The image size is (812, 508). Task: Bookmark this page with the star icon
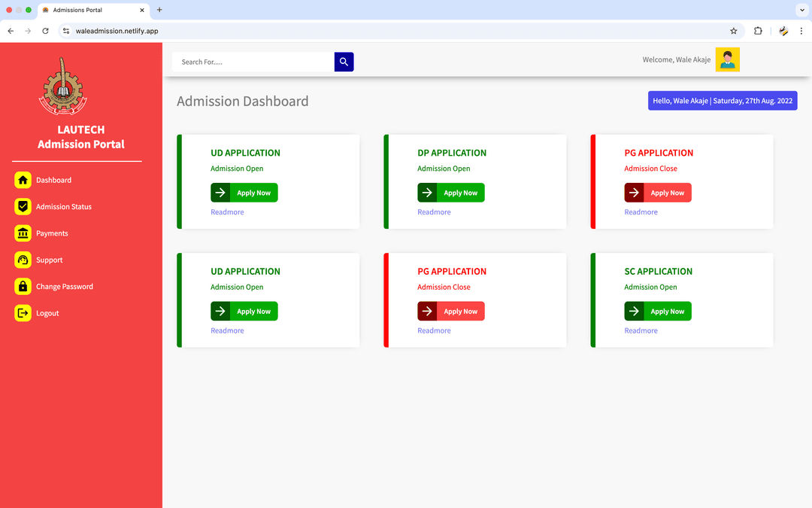tap(733, 31)
